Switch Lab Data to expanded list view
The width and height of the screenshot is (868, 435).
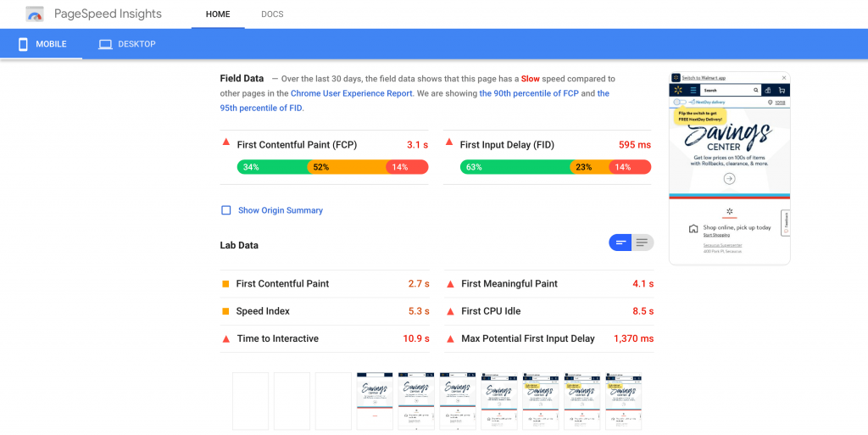[x=643, y=243]
